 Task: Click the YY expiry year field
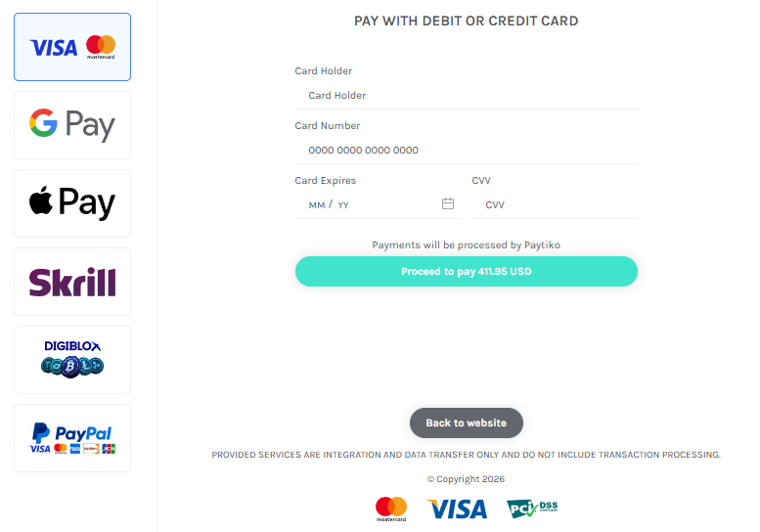tap(344, 205)
